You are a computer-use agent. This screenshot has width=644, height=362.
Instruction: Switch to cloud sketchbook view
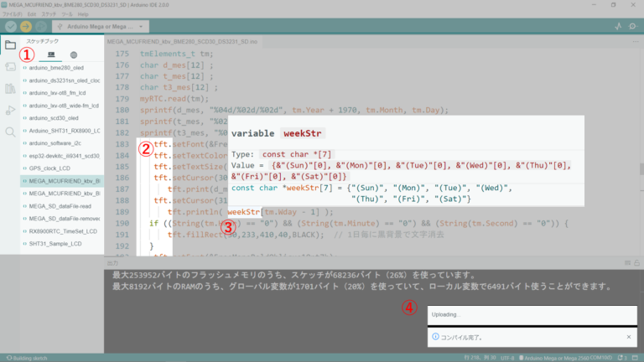tap(75, 54)
